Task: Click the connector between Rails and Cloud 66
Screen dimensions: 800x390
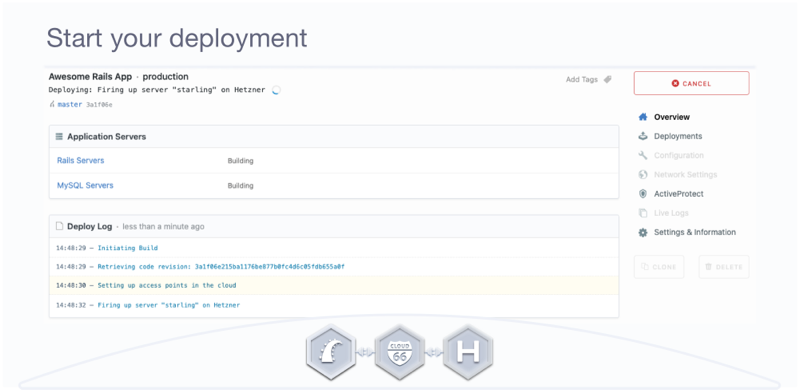Action: (365, 352)
